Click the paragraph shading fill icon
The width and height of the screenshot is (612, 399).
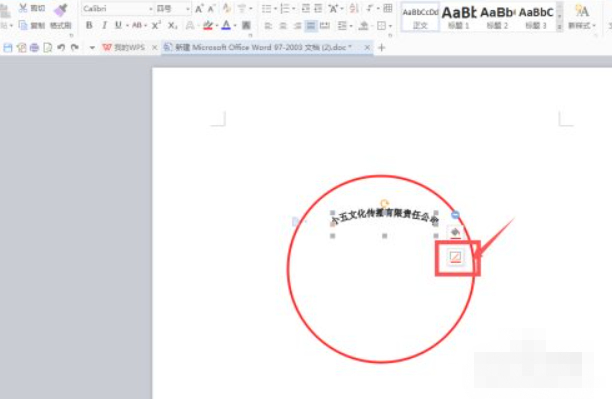click(x=364, y=26)
